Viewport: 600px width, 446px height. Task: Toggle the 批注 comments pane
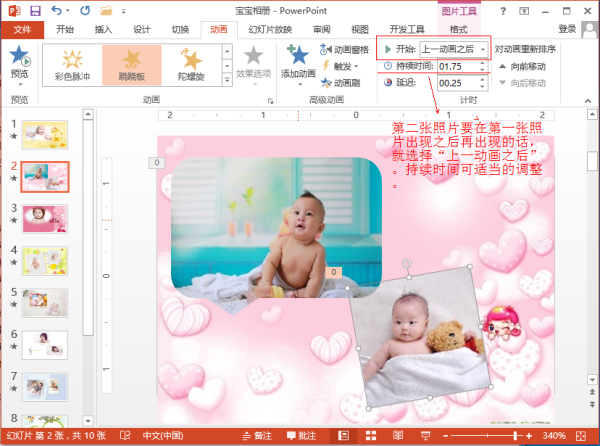pos(302,436)
